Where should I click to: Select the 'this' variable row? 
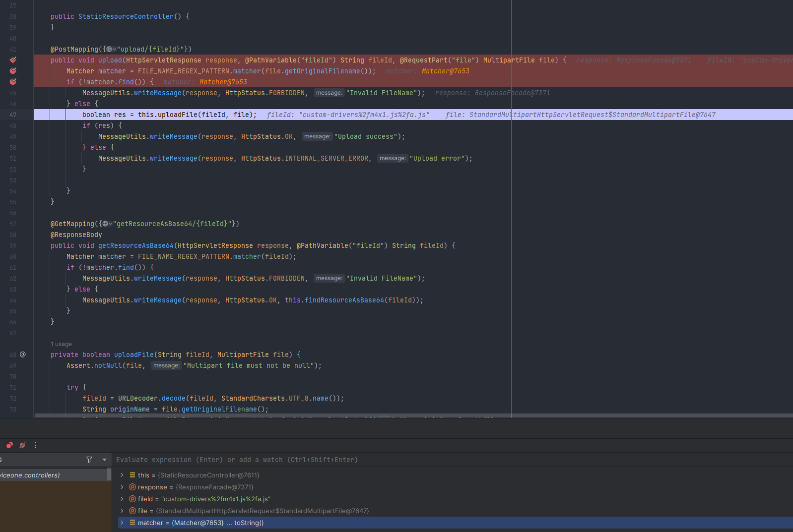(455, 475)
